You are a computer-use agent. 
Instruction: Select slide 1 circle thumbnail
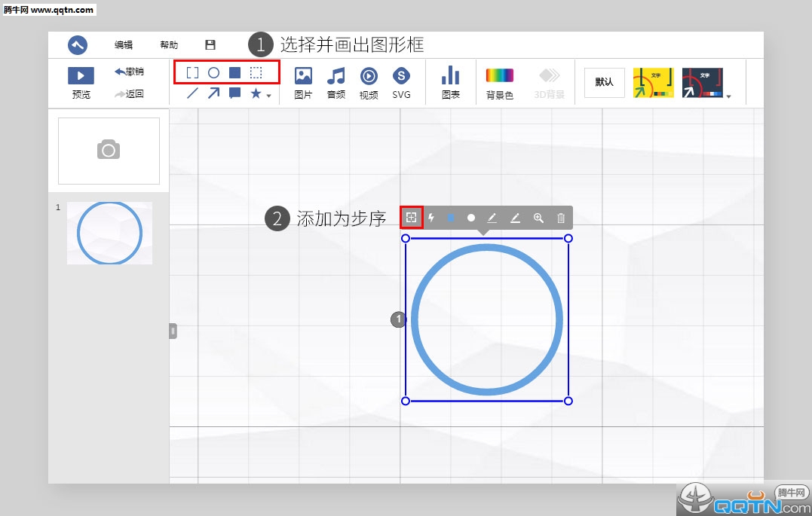point(109,233)
